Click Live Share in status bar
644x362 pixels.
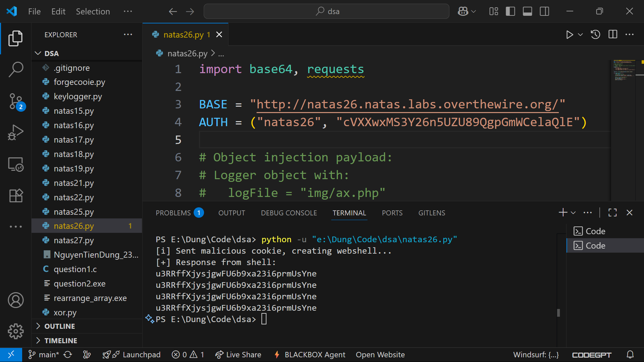coord(238,355)
